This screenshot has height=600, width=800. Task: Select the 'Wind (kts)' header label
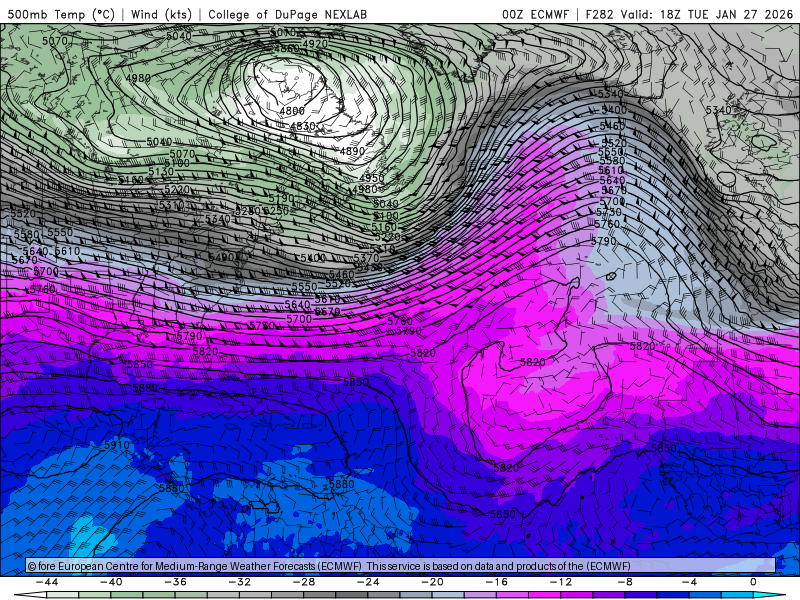pos(161,14)
